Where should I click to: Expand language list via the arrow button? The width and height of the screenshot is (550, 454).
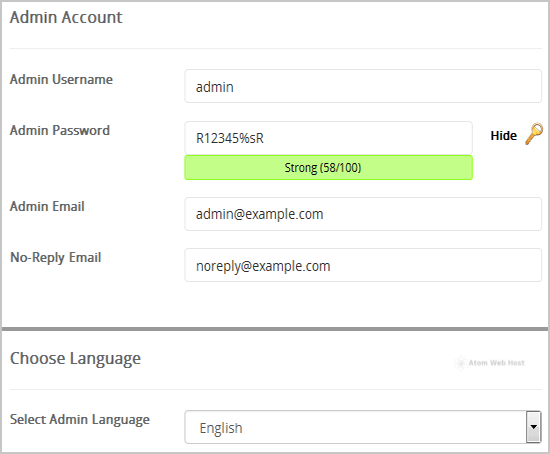534,427
